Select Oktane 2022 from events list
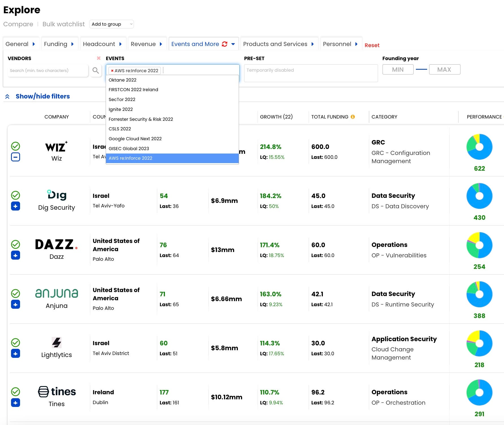The image size is (504, 425). click(172, 80)
